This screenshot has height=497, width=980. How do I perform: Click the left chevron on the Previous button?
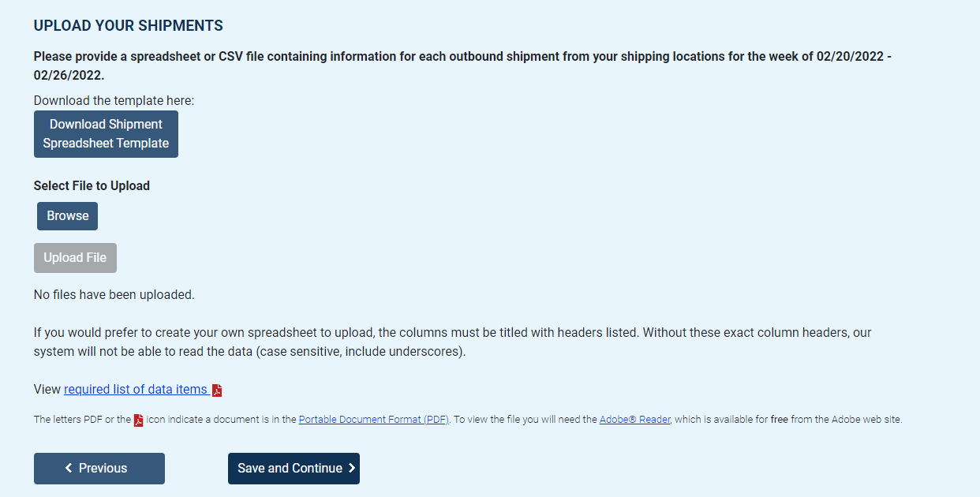[x=69, y=469]
